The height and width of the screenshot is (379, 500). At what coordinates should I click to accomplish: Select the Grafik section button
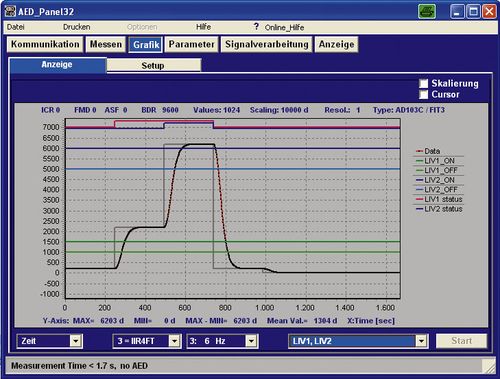(x=146, y=45)
